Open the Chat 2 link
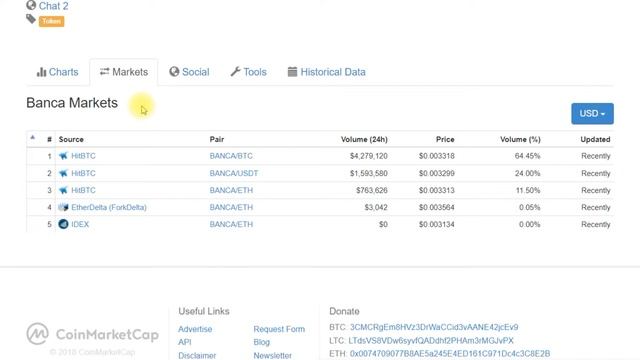Screen dimensions: 640x360 pyautogui.click(x=53, y=6)
